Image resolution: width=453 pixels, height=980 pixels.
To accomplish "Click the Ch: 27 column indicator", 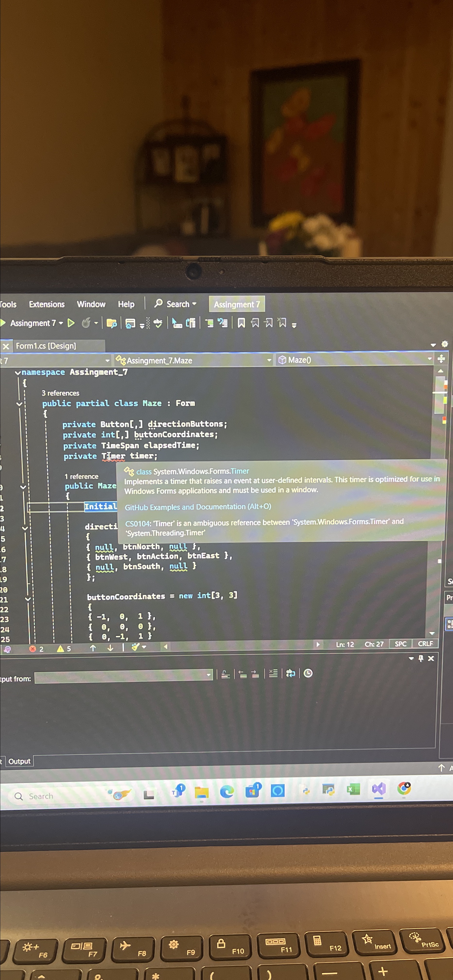I will (374, 644).
